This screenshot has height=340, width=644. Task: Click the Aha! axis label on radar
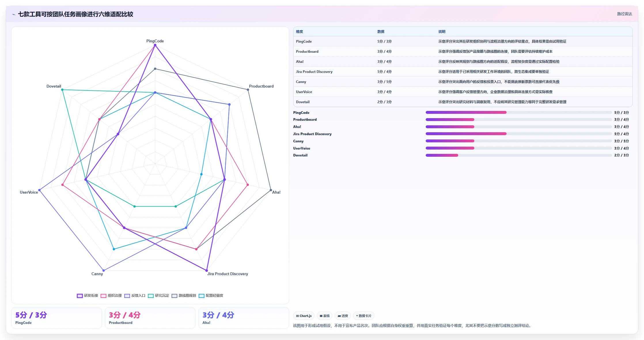pyautogui.click(x=276, y=192)
